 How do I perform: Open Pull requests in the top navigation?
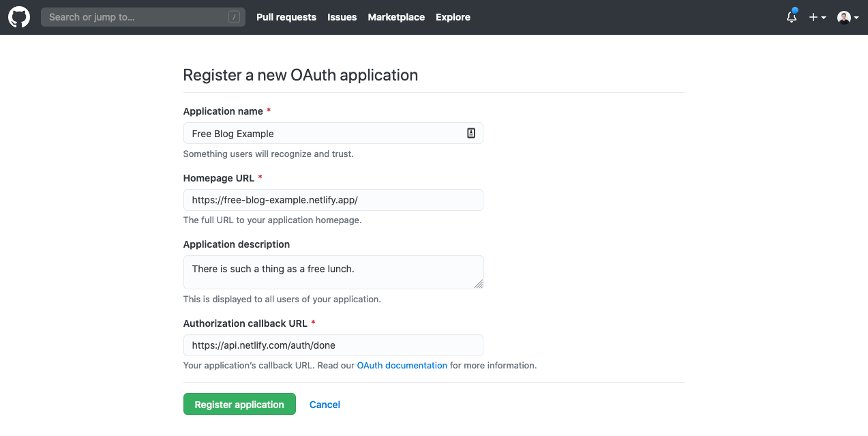[286, 17]
